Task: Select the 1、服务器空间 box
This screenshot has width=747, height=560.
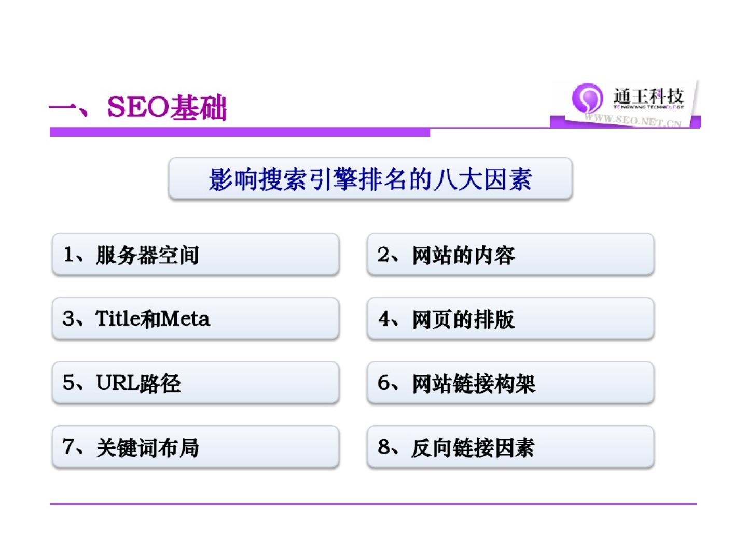Action: coord(196,255)
